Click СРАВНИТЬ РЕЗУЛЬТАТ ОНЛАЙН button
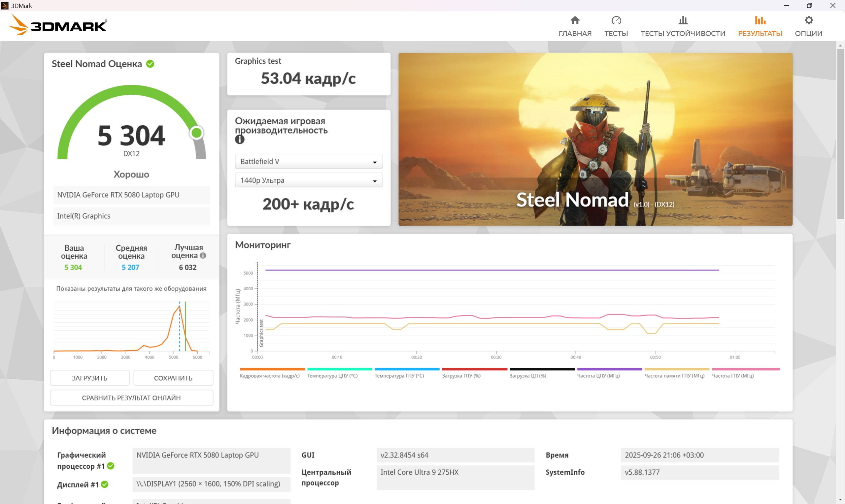 click(131, 398)
